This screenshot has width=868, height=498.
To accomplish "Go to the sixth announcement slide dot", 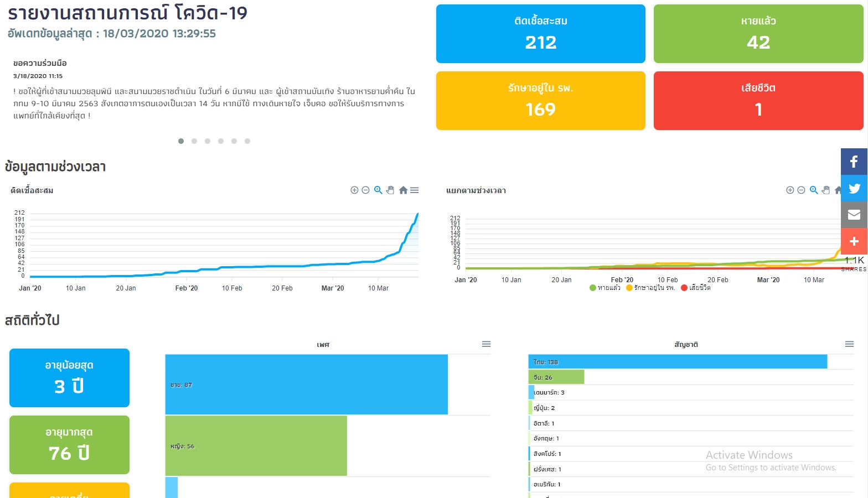I will 247,141.
